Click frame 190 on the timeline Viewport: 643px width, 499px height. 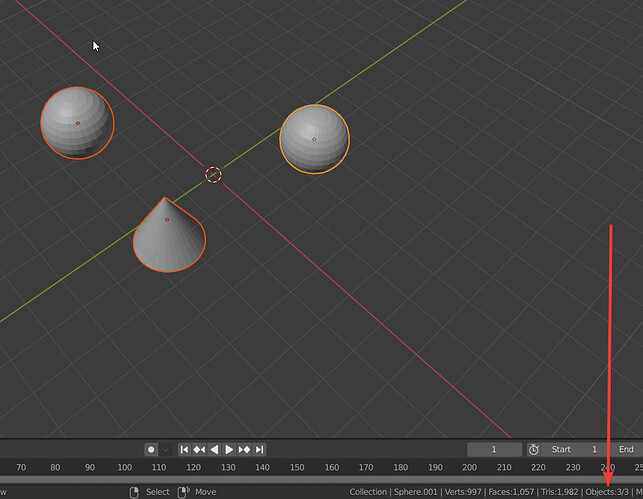[435, 467]
